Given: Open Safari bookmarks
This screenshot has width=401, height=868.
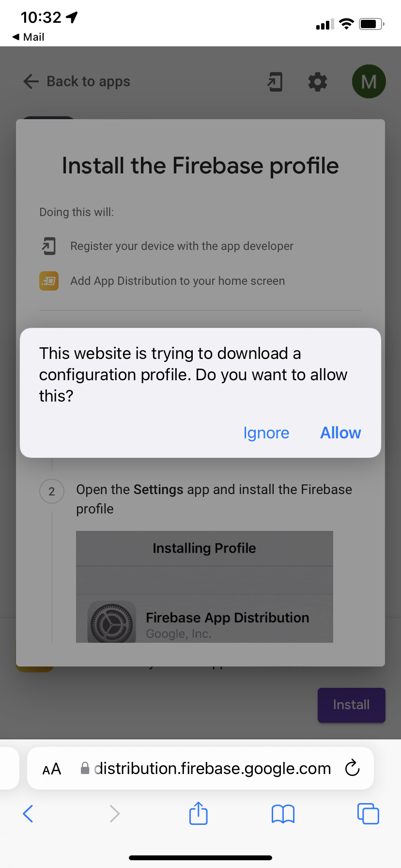Looking at the screenshot, I should pos(283,814).
